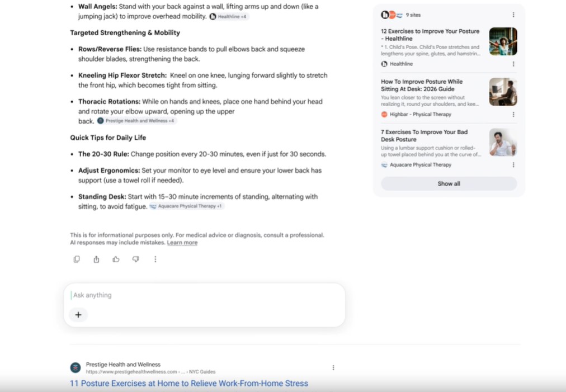This screenshot has width=566, height=392.
Task: Click the Quick Tips for Daily Life heading
Action: (108, 138)
